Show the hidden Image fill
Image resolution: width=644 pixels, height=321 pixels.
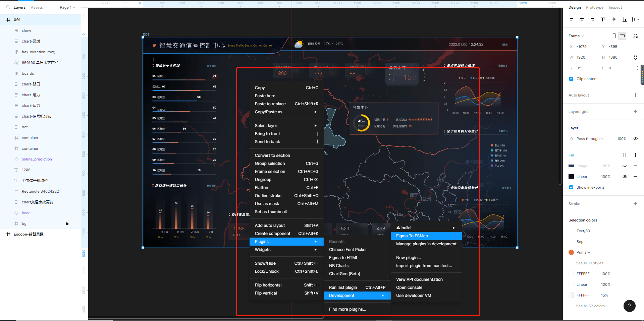point(625,166)
